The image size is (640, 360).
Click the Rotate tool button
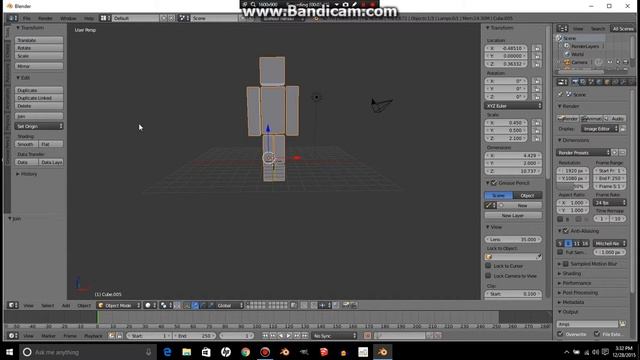click(x=39, y=48)
